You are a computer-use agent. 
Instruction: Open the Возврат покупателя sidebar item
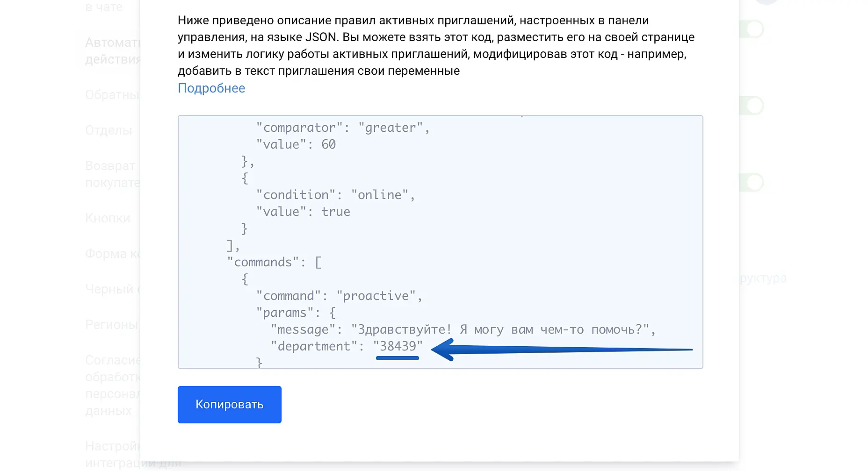pos(112,174)
